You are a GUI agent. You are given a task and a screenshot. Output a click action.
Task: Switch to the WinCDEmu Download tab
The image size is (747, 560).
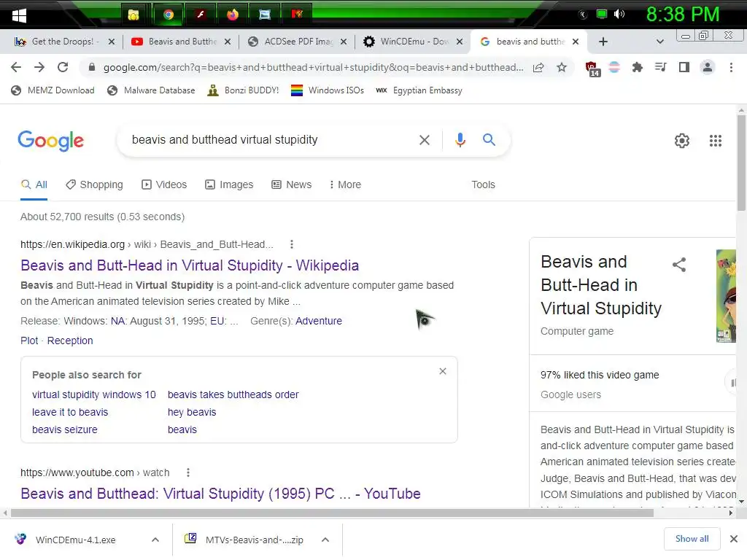pyautogui.click(x=413, y=42)
